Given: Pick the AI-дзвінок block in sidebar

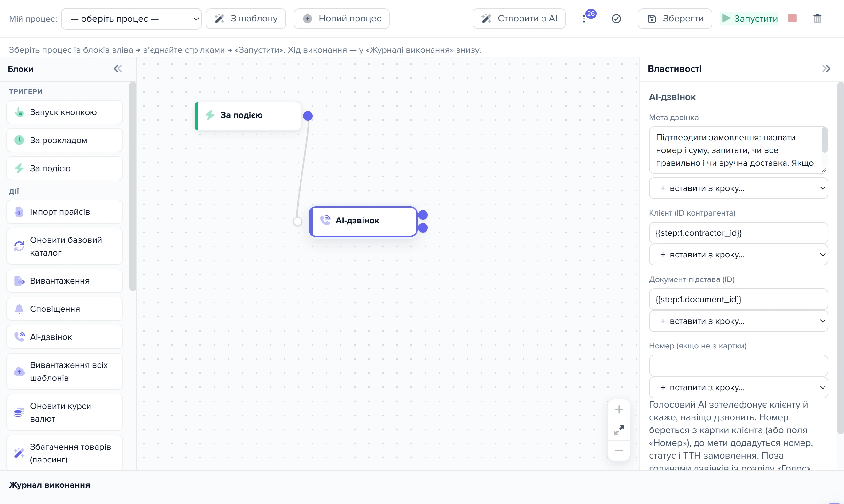Looking at the screenshot, I should pyautogui.click(x=65, y=337).
